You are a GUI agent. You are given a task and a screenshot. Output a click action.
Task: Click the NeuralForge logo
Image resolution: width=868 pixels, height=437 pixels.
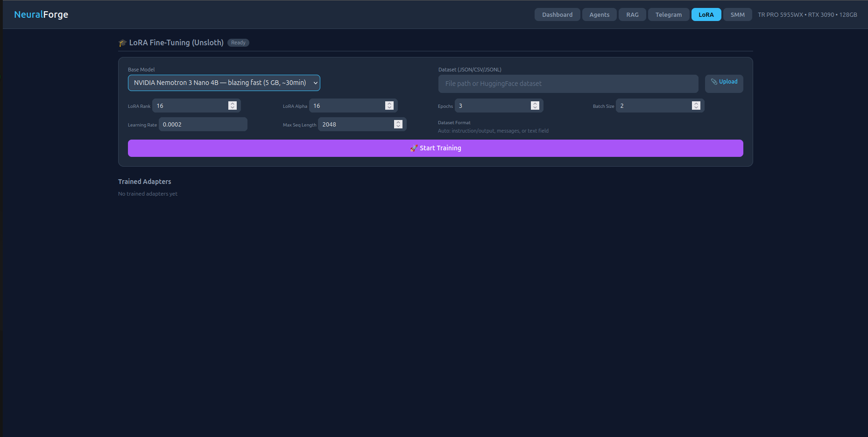pyautogui.click(x=41, y=14)
